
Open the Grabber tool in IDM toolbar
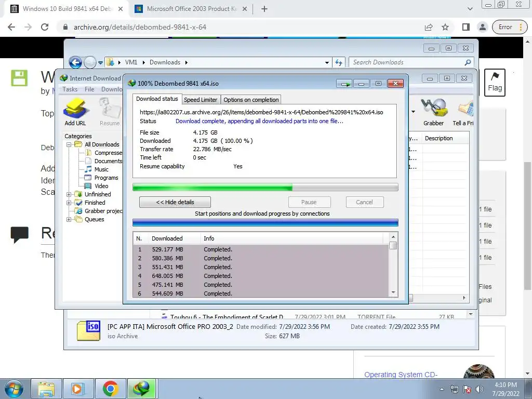[433, 112]
